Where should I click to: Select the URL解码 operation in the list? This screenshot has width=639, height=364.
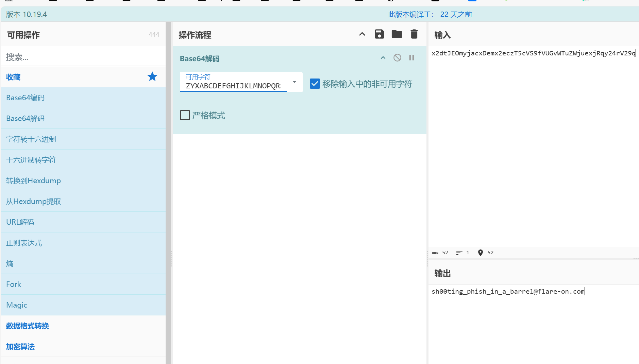pos(20,222)
